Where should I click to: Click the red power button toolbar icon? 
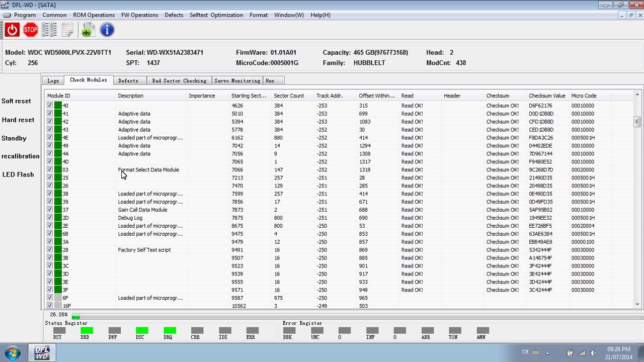13,30
